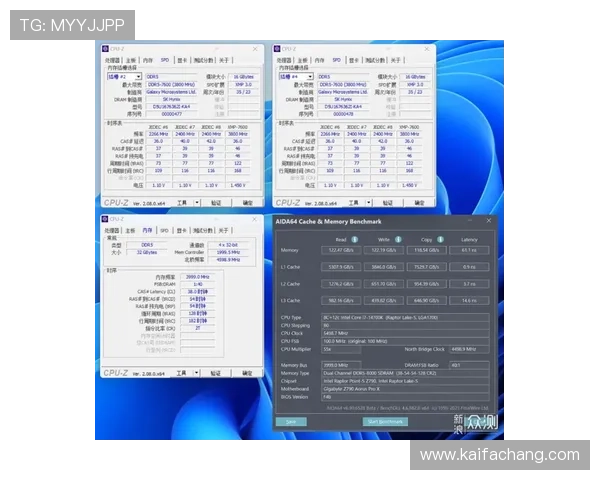
Task: Open the SPD tab in the bottom-left CPU-Z window
Action: click(x=166, y=231)
